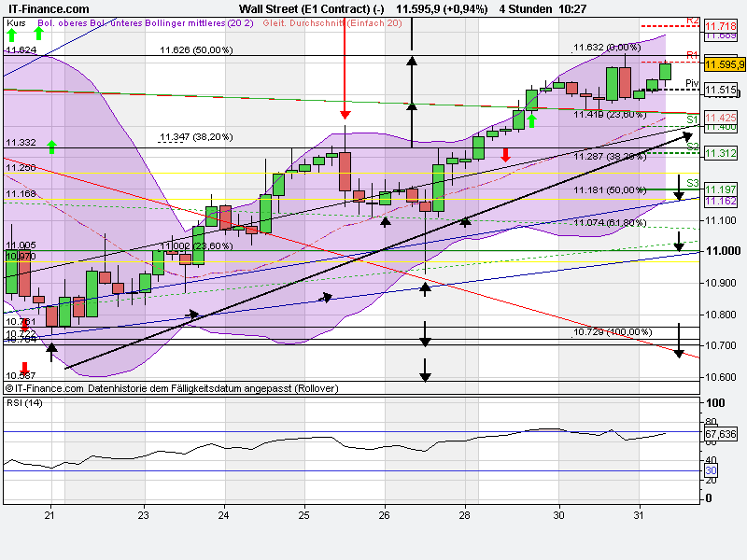Expand the S3 11.197 support label
The width and height of the screenshot is (747, 560).
(x=720, y=189)
